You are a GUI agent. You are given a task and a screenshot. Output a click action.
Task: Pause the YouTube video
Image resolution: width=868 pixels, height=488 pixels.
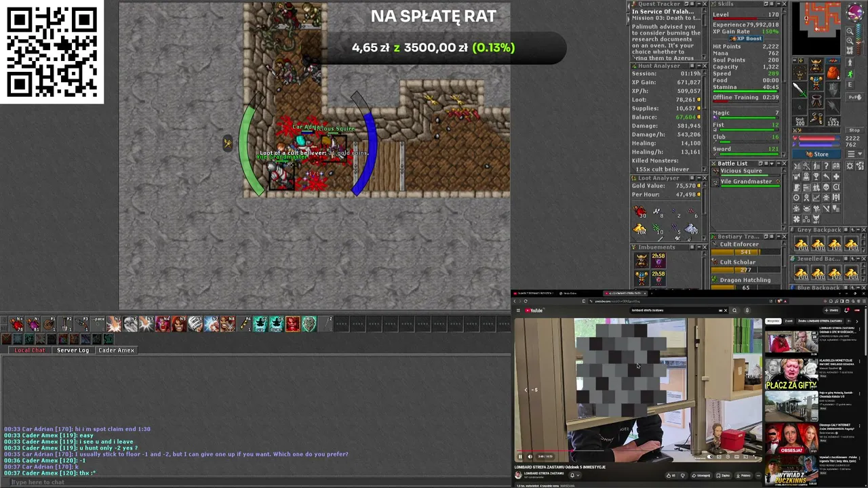pos(520,457)
